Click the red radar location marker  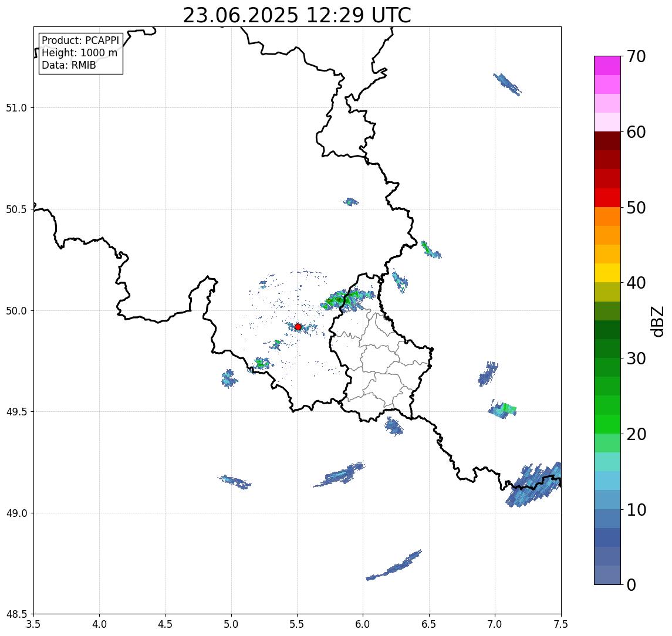click(298, 327)
